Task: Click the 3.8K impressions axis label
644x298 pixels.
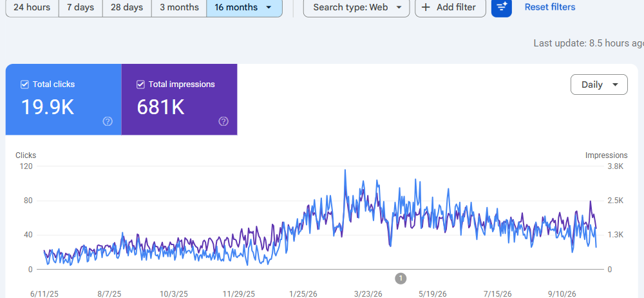Action: [x=616, y=166]
